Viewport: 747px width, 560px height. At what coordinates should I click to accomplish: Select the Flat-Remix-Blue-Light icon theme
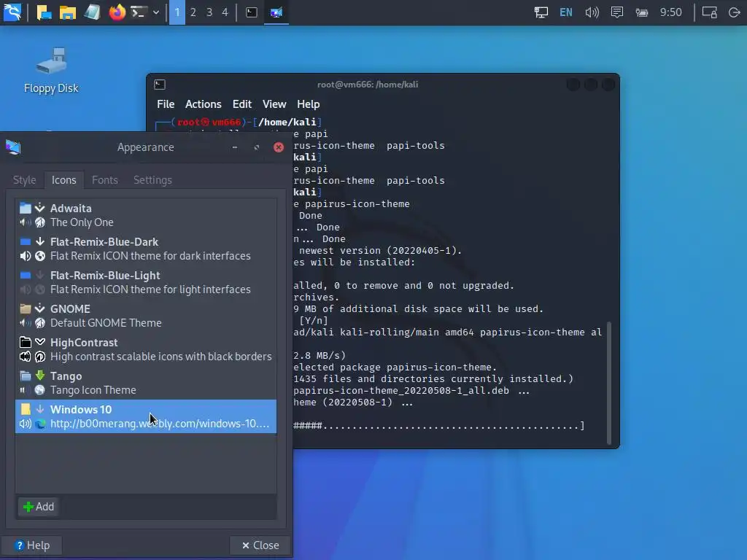point(146,282)
